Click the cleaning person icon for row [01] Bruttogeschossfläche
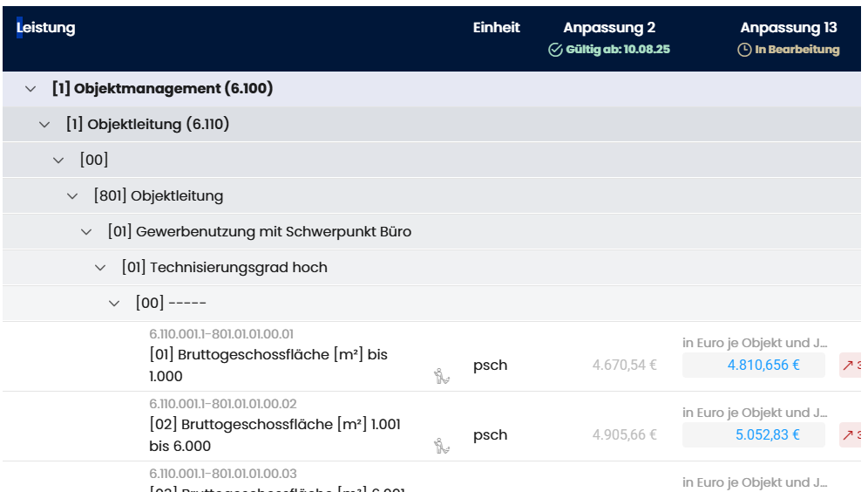This screenshot has height=492, width=868. 442,376
